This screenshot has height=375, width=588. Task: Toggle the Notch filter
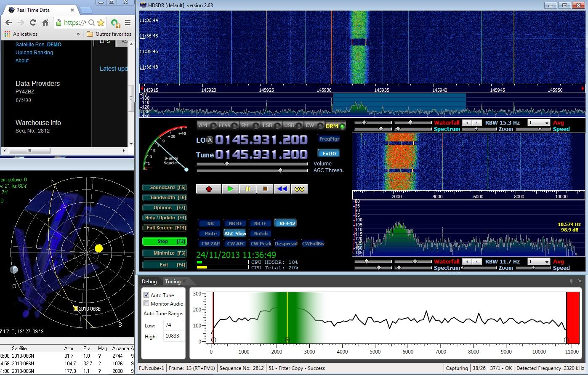(x=261, y=234)
